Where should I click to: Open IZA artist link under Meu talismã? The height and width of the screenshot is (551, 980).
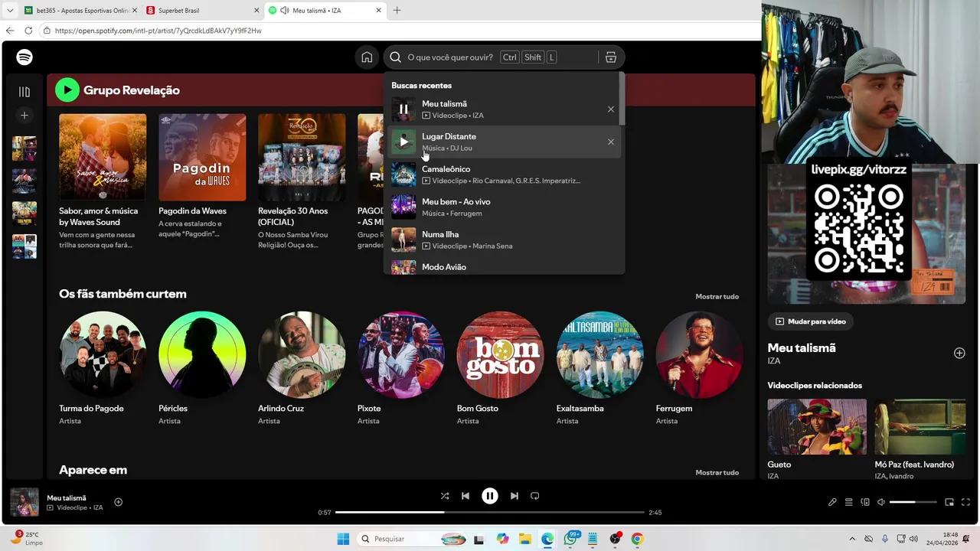pyautogui.click(x=774, y=360)
